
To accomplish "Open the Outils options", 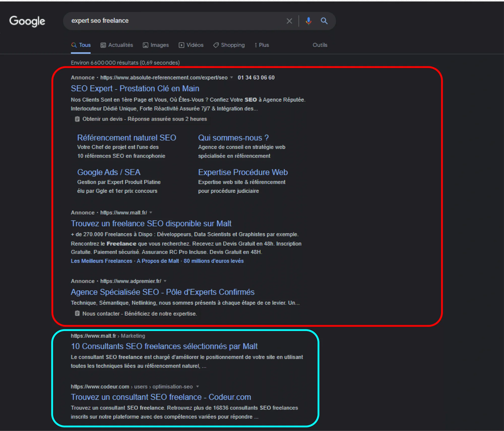I will [x=320, y=45].
